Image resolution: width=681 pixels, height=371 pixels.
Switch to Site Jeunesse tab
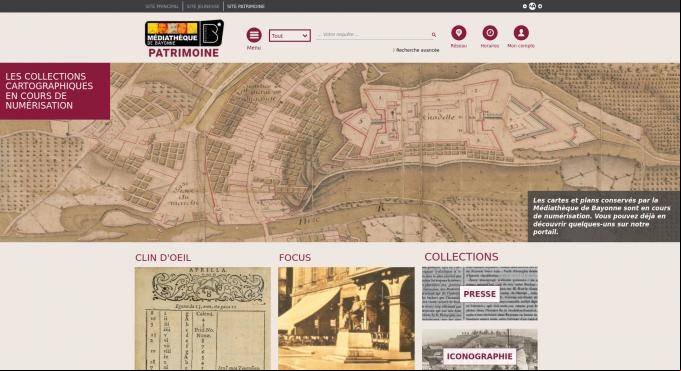(203, 6)
